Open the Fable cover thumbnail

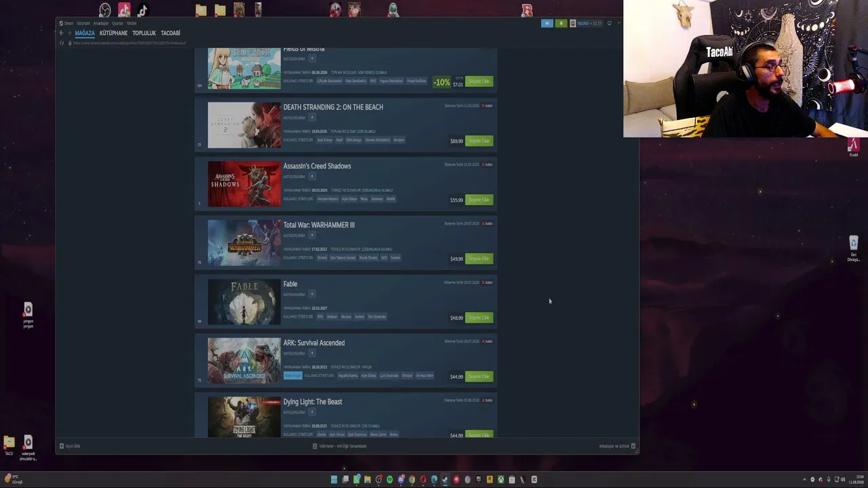244,302
